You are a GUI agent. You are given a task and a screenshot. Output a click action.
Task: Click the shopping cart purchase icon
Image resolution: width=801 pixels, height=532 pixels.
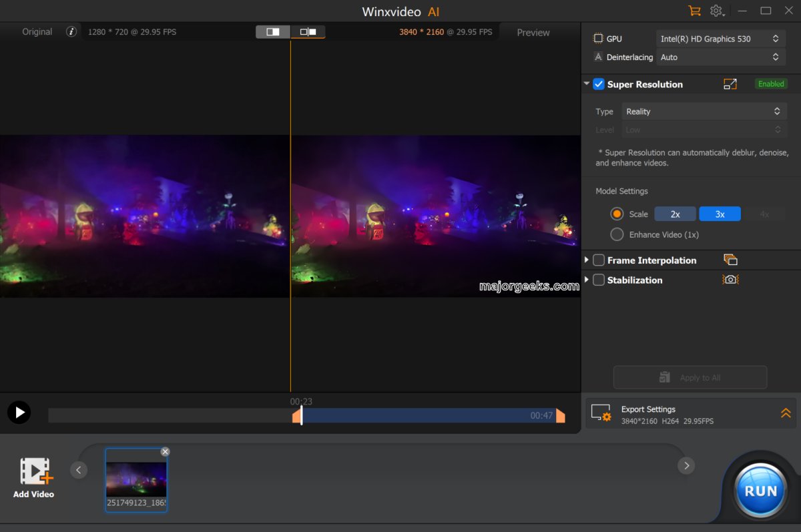694,11
